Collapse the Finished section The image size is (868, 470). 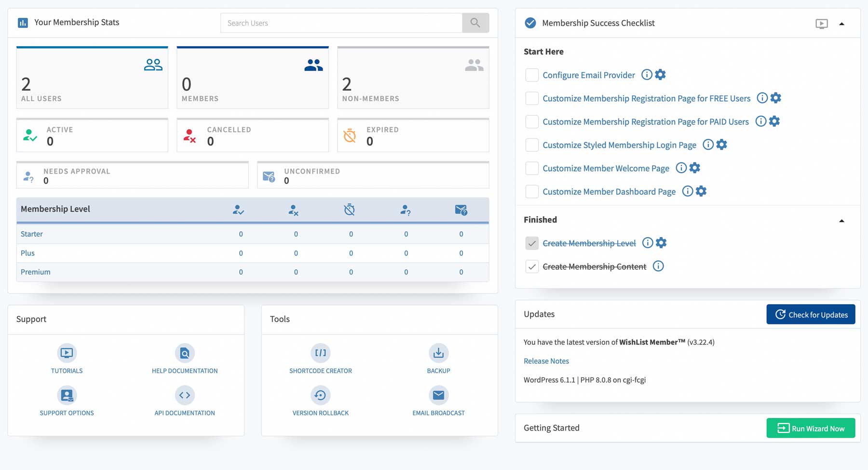point(842,221)
